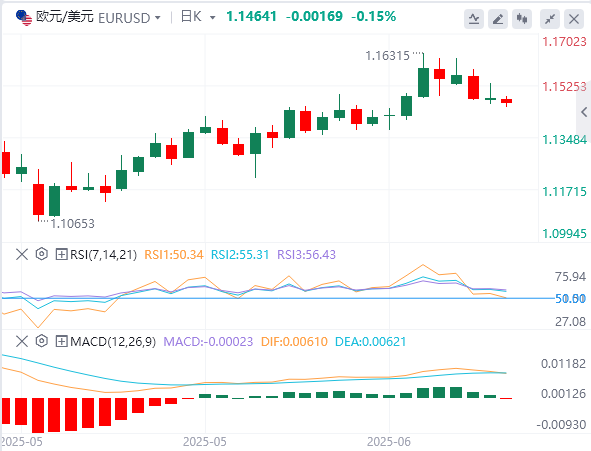Select the drawing pencil tool
This screenshot has height=451, width=591.
(x=498, y=18)
